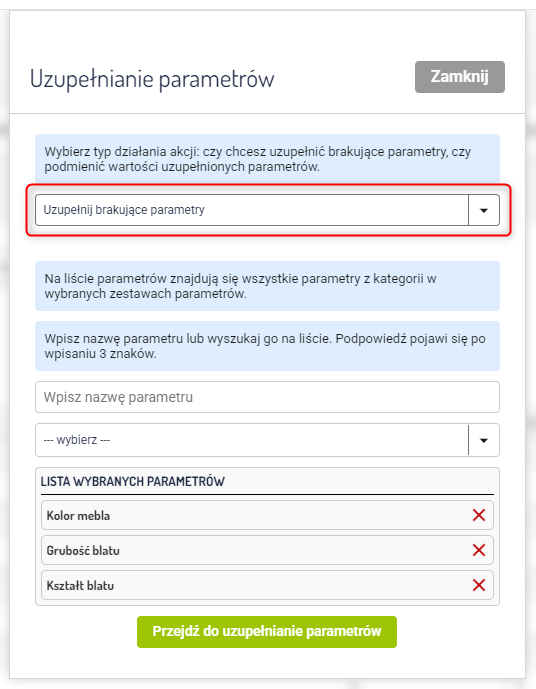Click the 'LISTA WYBRANYCH PARAMETRÓW' header
The width and height of the screenshot is (536, 689).
tap(133, 482)
